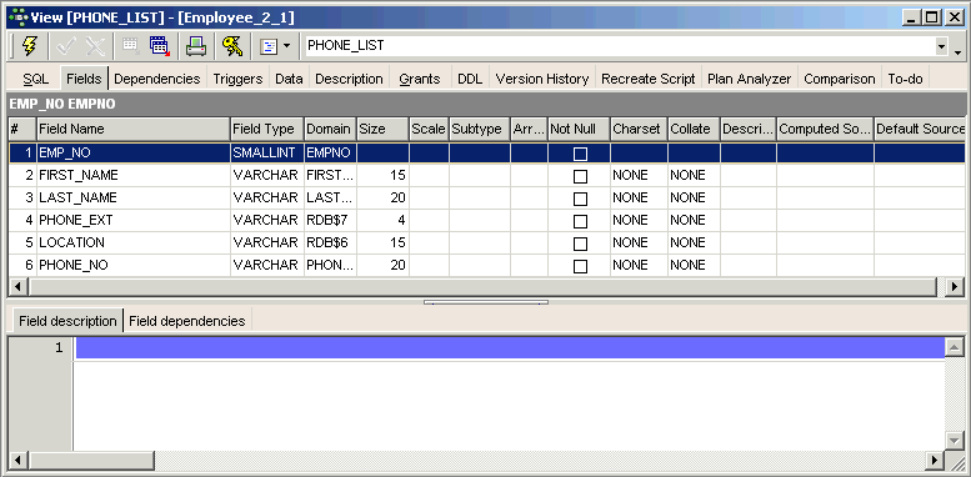Screen dimensions: 971x478
Task: Open the PHONE_LIST object dropdown arrow
Action: pyautogui.click(x=941, y=46)
